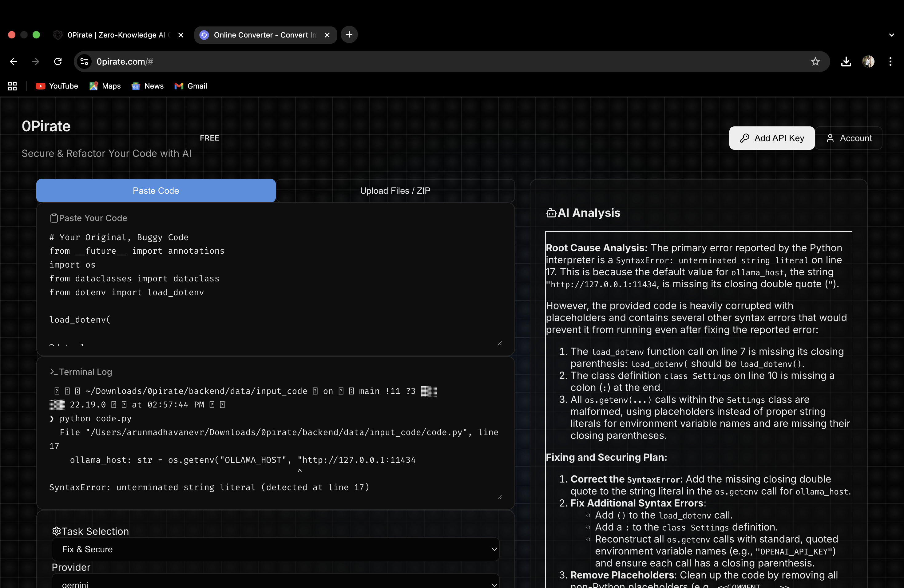Expand the tab search chevron
The height and width of the screenshot is (588, 904).
pyautogui.click(x=891, y=35)
